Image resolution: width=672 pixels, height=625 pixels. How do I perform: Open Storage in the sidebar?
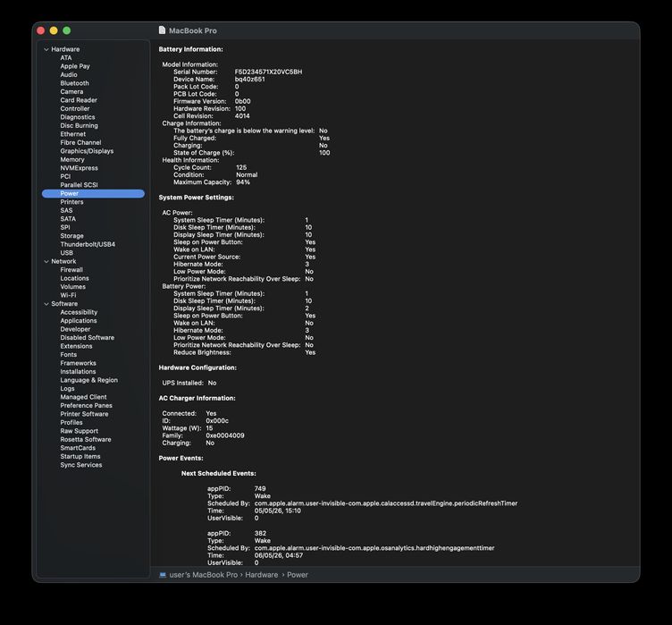(x=71, y=236)
